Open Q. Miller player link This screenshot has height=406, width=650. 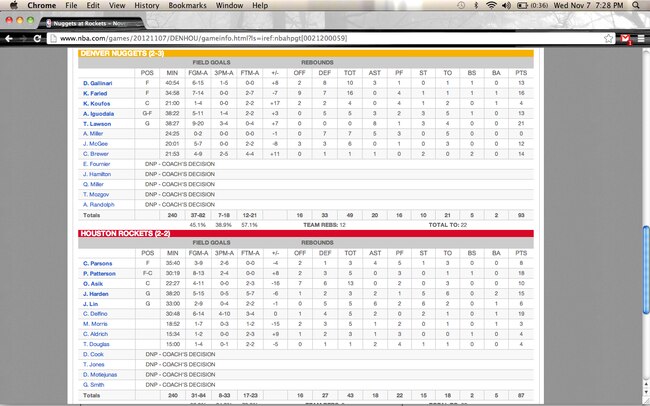[93, 184]
